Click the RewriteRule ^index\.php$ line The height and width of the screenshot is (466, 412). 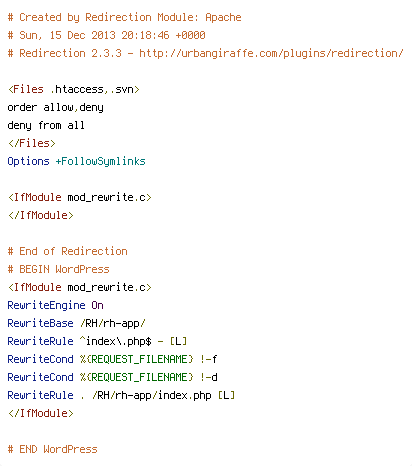tap(97, 341)
